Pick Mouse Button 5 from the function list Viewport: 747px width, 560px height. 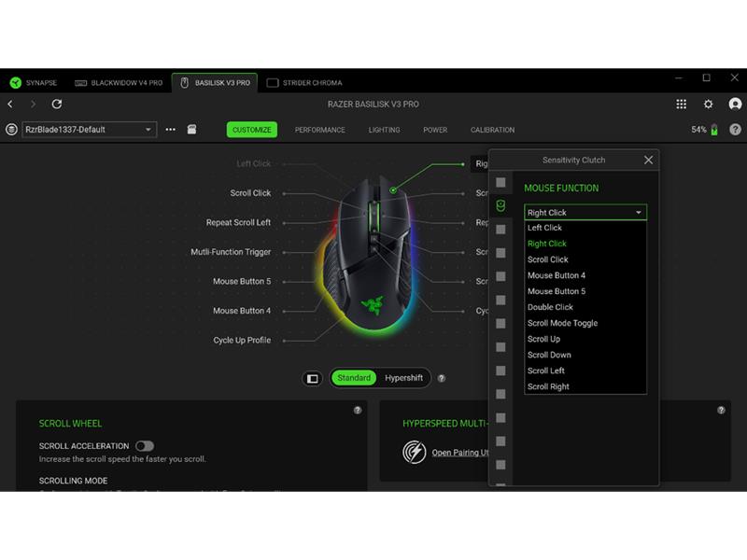(585, 291)
